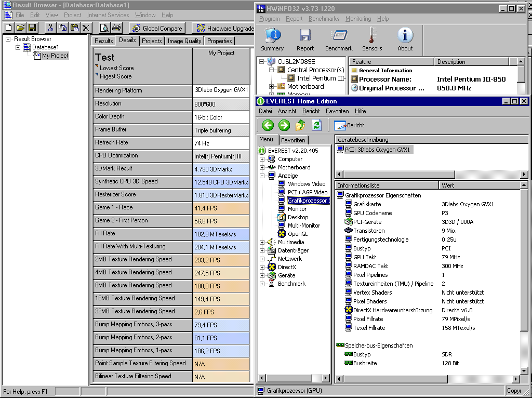Screen dimensions: 532x399
Task: Click the Print icon in Result Browser
Action: pyautogui.click(x=116, y=28)
